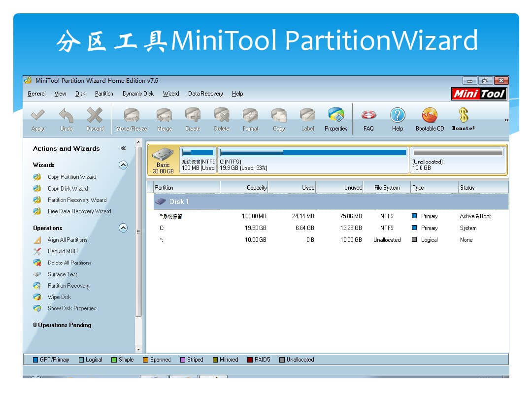
Task: Open Bootable CD tool
Action: tap(430, 116)
